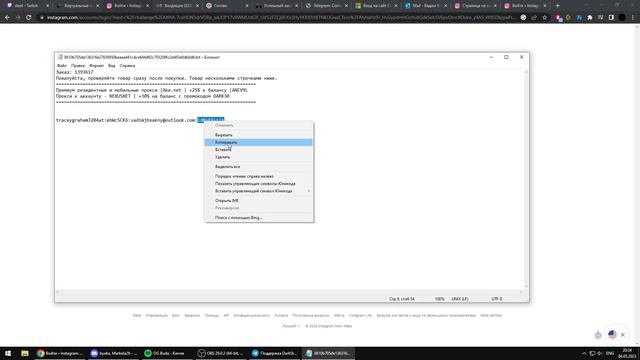Screen dimensions: 640x360
Task: Switch to Chrome Instagram taskbar item
Action: coord(60,353)
